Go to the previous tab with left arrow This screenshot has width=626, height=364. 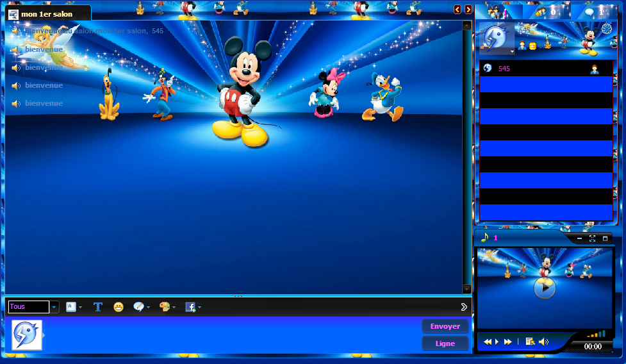457,9
